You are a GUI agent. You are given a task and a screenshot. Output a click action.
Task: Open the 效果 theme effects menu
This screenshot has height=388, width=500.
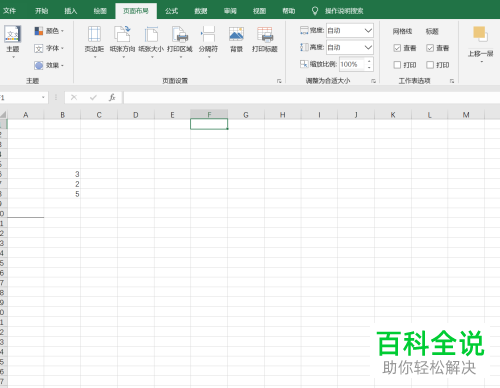click(49, 65)
